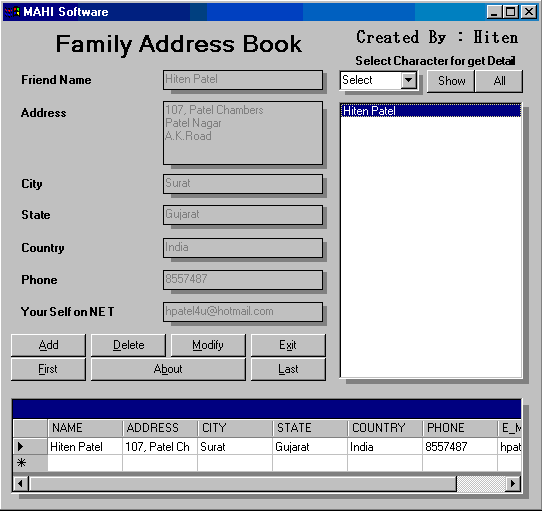Open the About button
Screen dimensions: 543x512
(x=168, y=369)
